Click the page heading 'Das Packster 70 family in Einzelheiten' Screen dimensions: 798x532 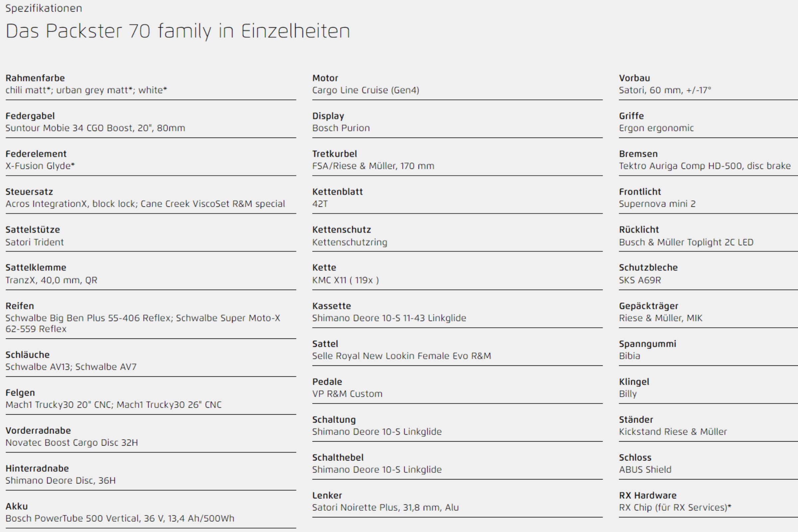click(178, 31)
